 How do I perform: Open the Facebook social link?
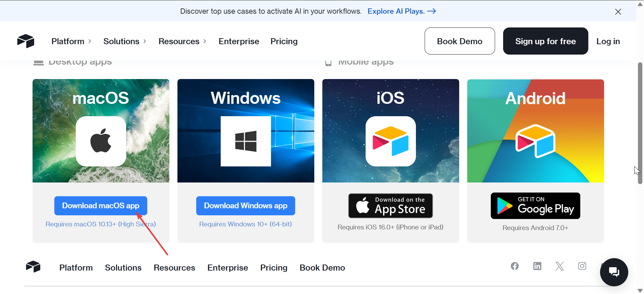[x=515, y=266]
